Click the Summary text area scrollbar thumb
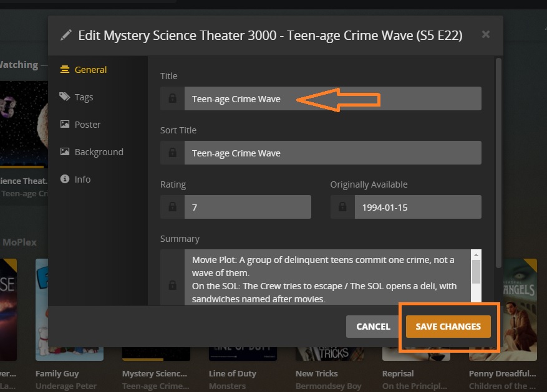 click(x=476, y=272)
